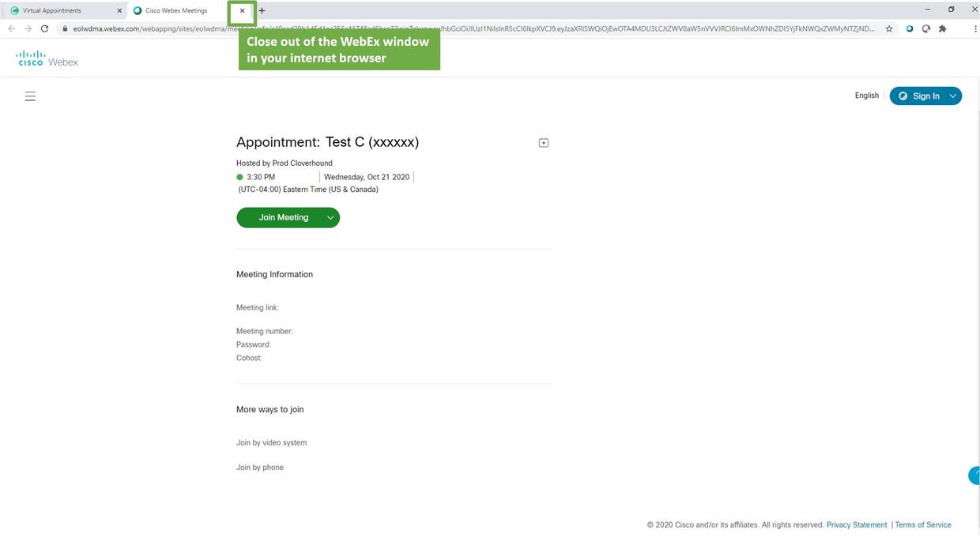Image resolution: width=980 pixels, height=541 pixels.
Task: Reload the page using the refresh icon
Action: coord(44,28)
